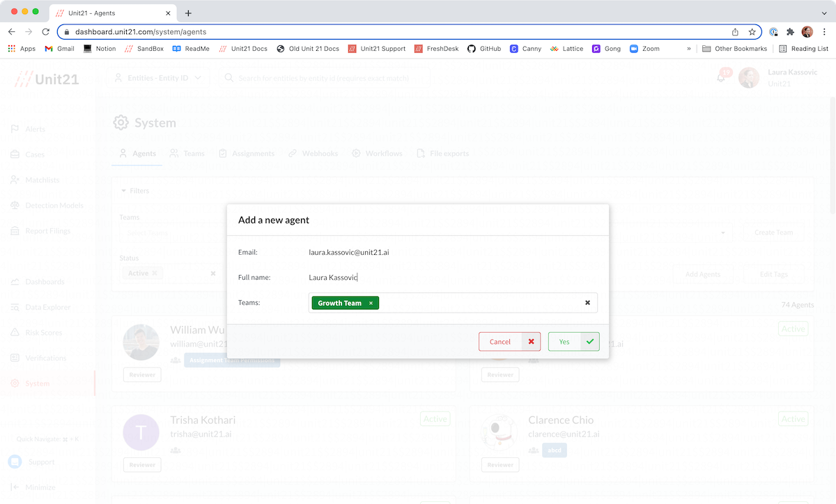836x504 pixels.
Task: Open the Notion bookmark
Action: [99, 49]
